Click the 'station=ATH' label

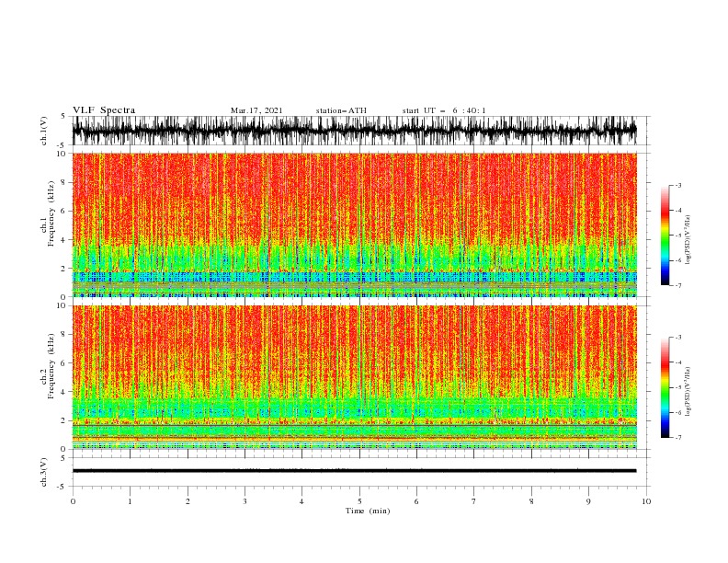click(x=341, y=110)
